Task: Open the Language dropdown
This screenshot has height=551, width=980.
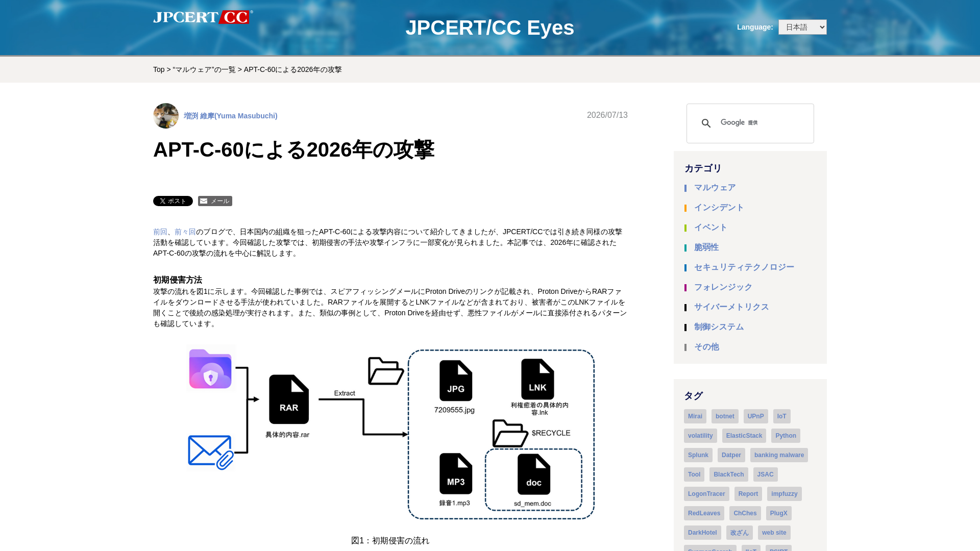Action: pos(802,27)
